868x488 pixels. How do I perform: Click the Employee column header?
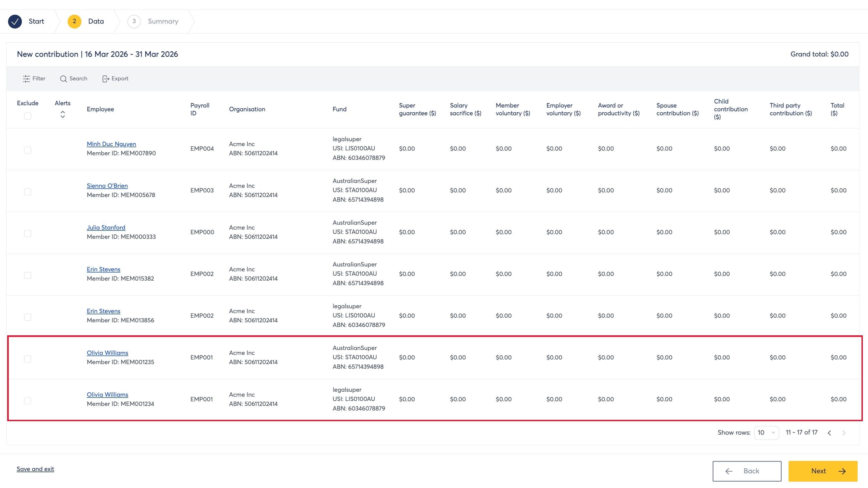[x=100, y=109]
